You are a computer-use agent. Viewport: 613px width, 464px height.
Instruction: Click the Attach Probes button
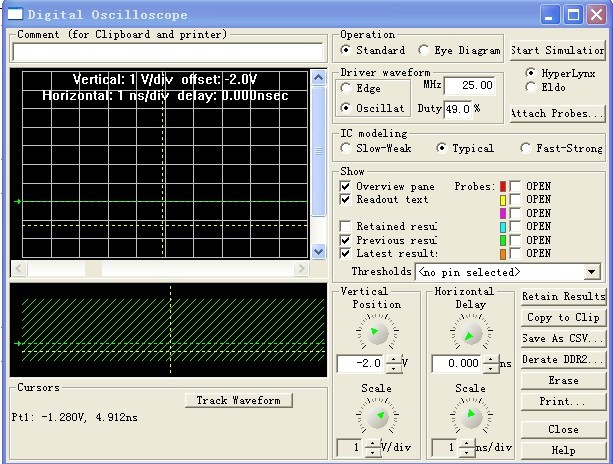(557, 113)
